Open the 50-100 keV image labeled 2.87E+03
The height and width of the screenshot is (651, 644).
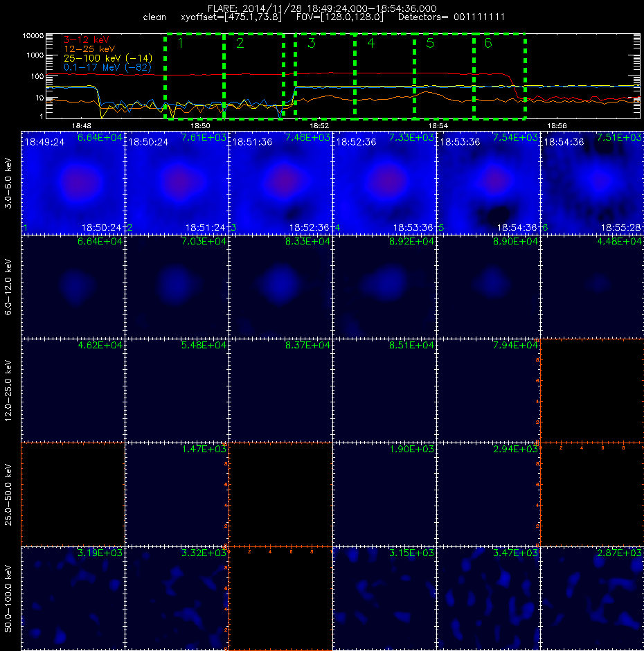pyautogui.click(x=593, y=598)
